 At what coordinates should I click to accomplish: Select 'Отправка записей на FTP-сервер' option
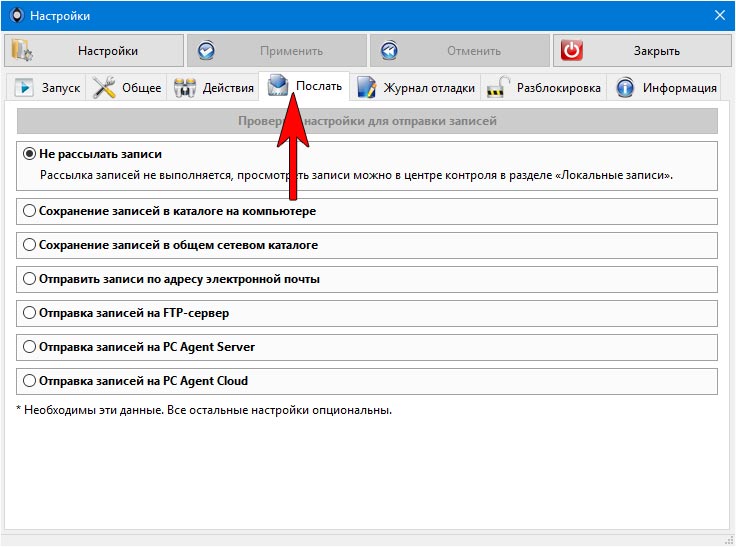click(29, 313)
